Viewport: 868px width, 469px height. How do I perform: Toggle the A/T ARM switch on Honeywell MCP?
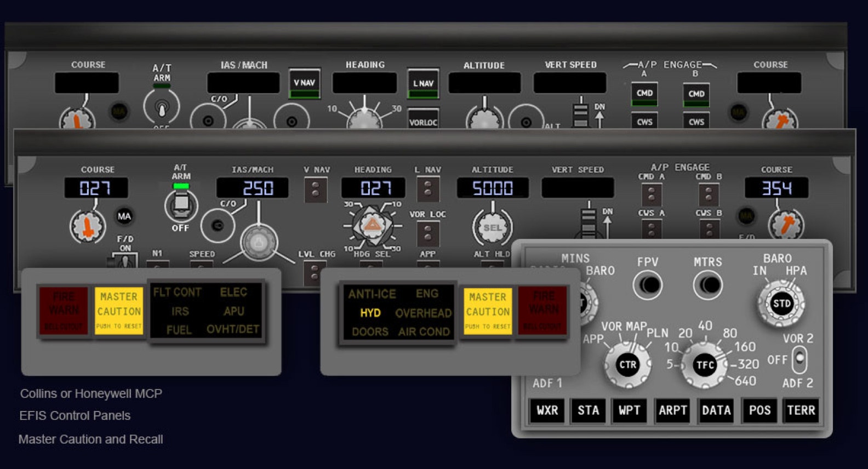pos(181,204)
